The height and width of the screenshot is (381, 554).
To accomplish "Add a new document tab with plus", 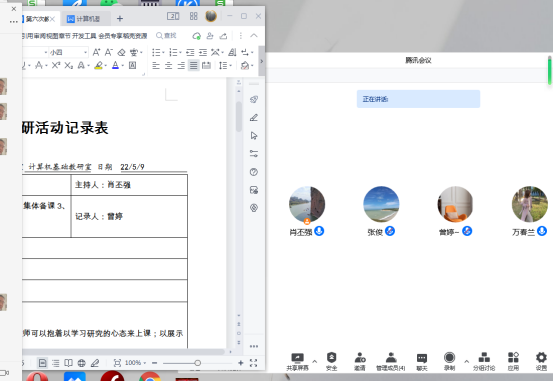I will coord(120,19).
